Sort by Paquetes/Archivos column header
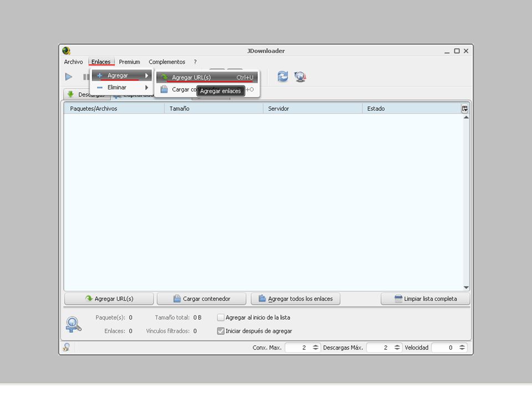Screen dimensions: 532x399 tap(114, 109)
